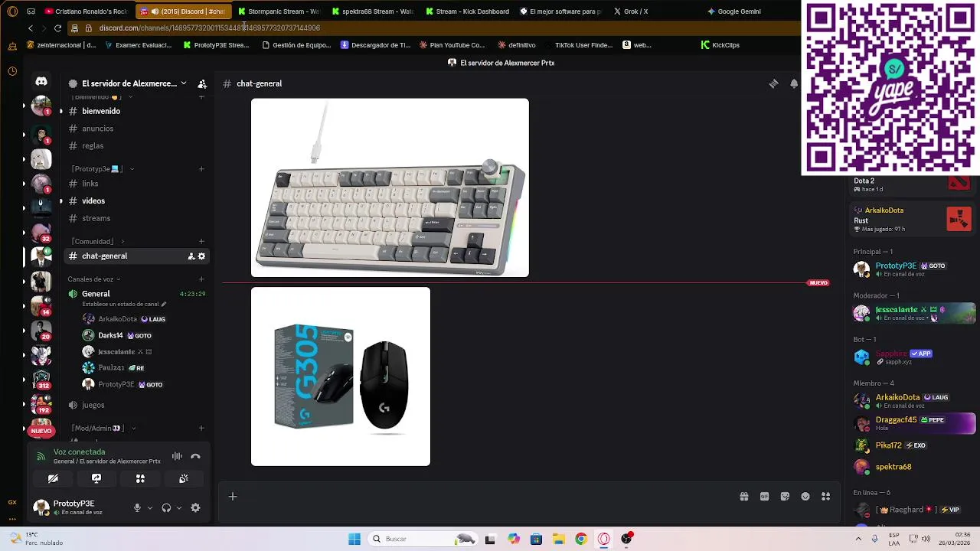Add voice channel via plus icon
This screenshot has width=980, height=551.
click(201, 279)
